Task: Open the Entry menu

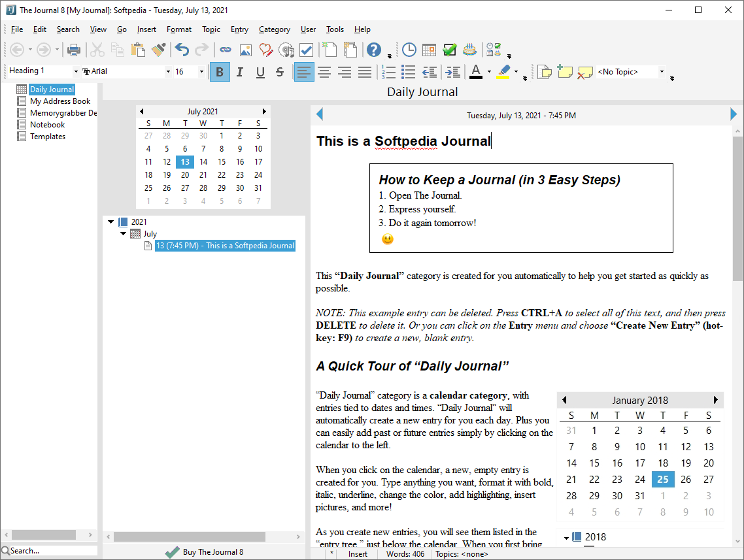Action: pos(240,29)
